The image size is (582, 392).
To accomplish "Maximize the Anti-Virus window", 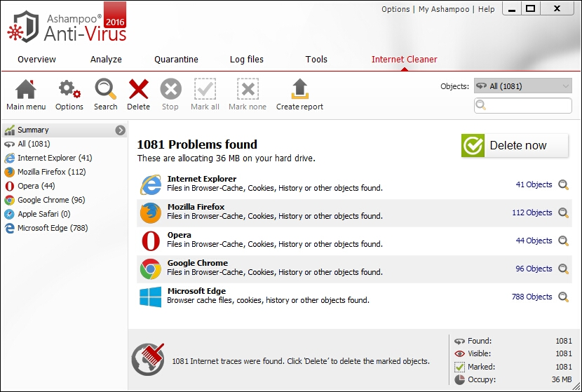I will click(530, 8).
